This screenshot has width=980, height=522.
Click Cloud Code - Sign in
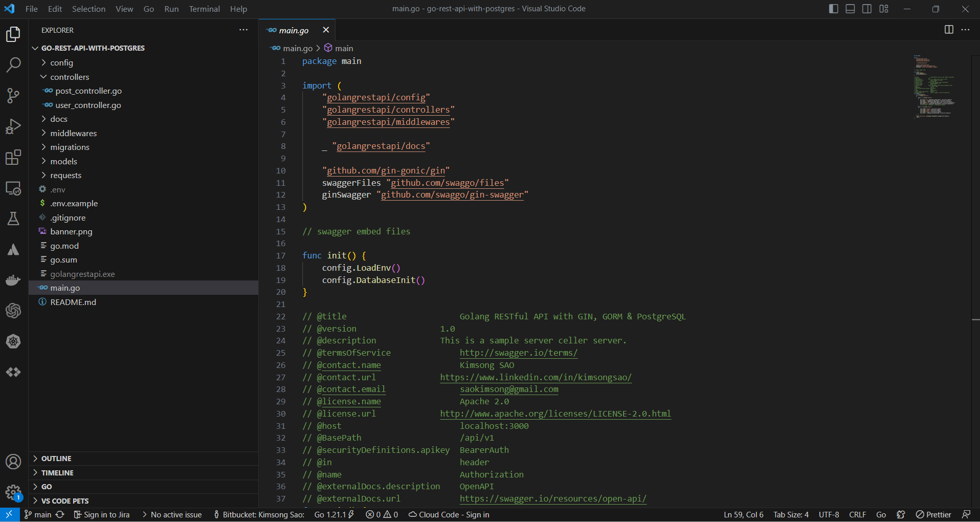(x=449, y=514)
